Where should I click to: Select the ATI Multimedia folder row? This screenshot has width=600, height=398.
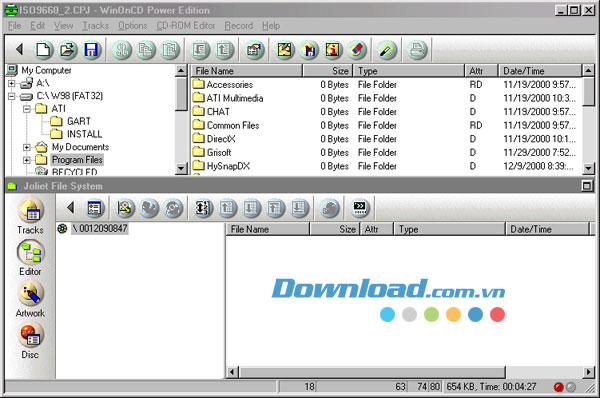(x=386, y=98)
